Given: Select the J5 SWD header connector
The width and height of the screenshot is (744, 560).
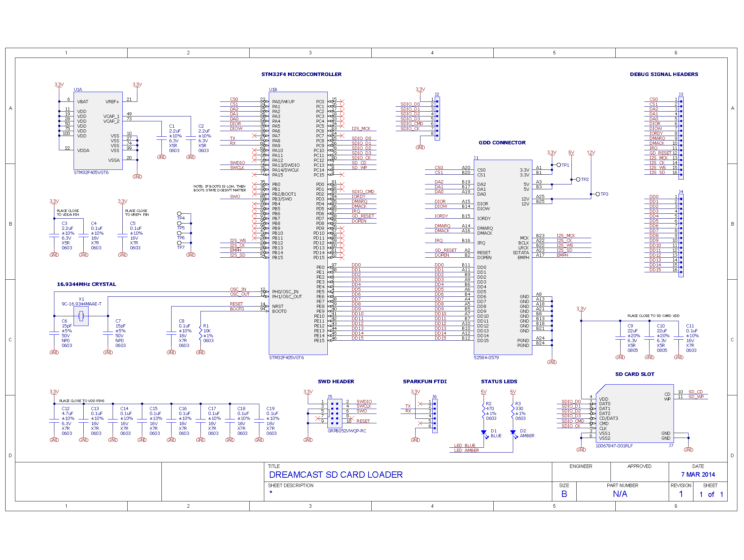Looking at the screenshot, I should pyautogui.click(x=335, y=414).
